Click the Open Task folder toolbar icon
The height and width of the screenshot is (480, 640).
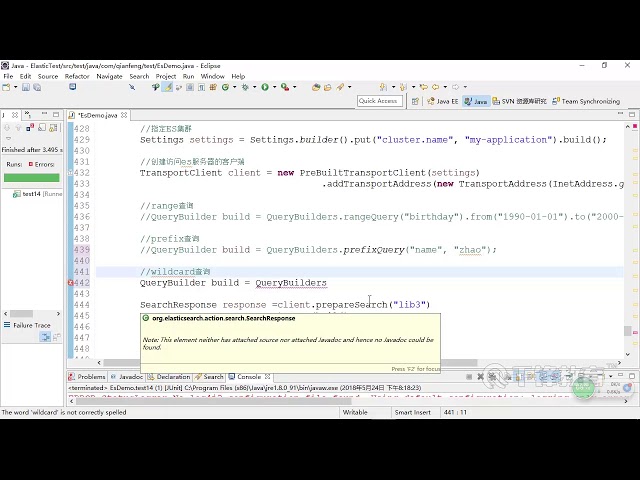coord(328,87)
